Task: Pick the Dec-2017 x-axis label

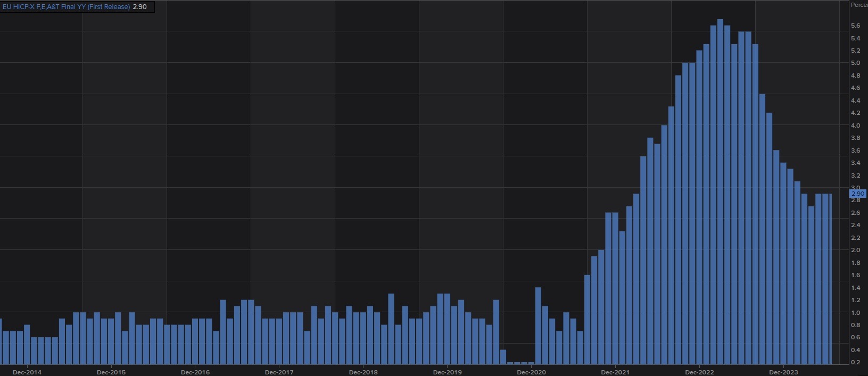Action: click(279, 372)
